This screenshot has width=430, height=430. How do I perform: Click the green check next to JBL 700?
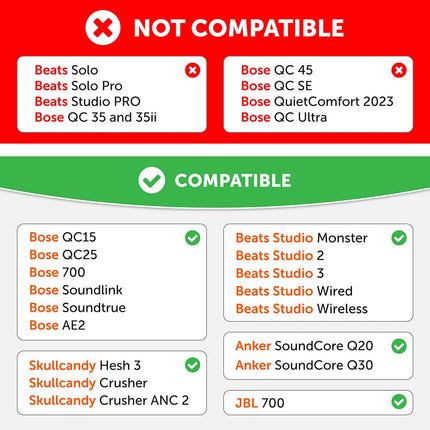click(399, 402)
